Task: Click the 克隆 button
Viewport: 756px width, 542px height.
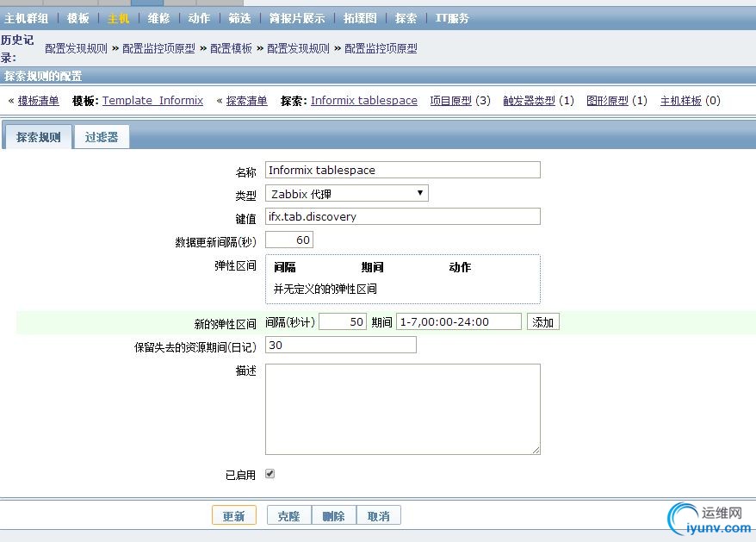Action: (289, 516)
